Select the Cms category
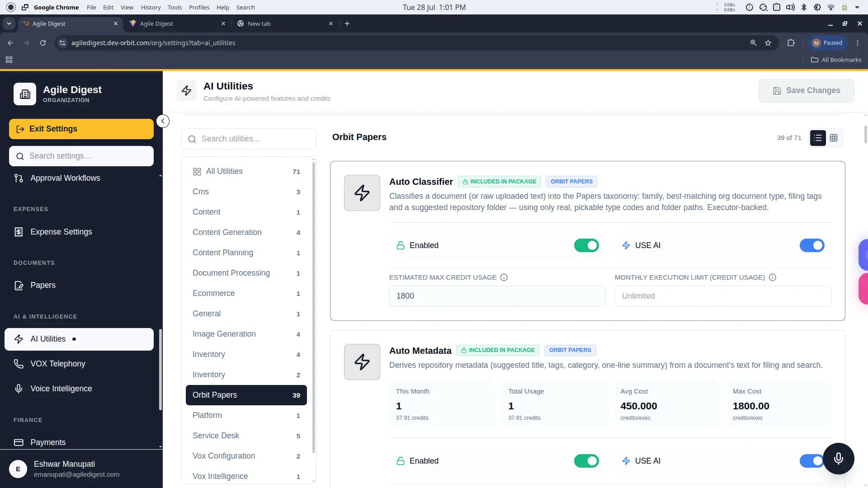Image resolution: width=868 pixels, height=488 pixels. click(246, 192)
